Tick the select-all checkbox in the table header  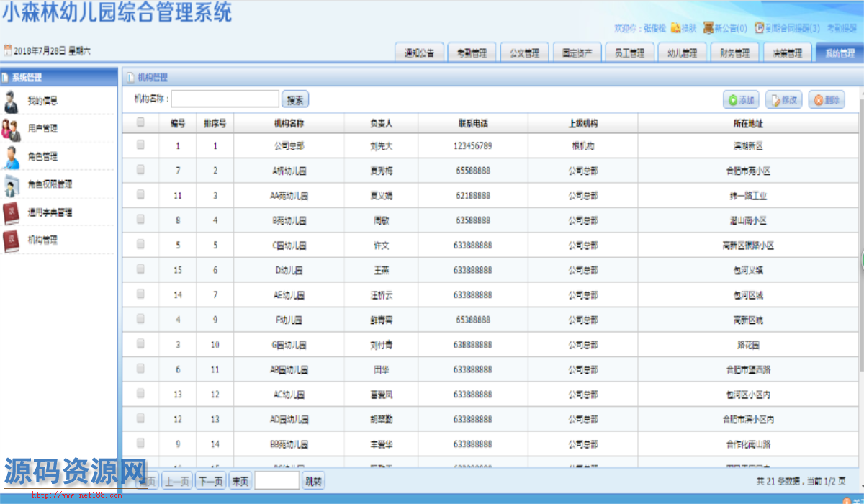tap(140, 122)
